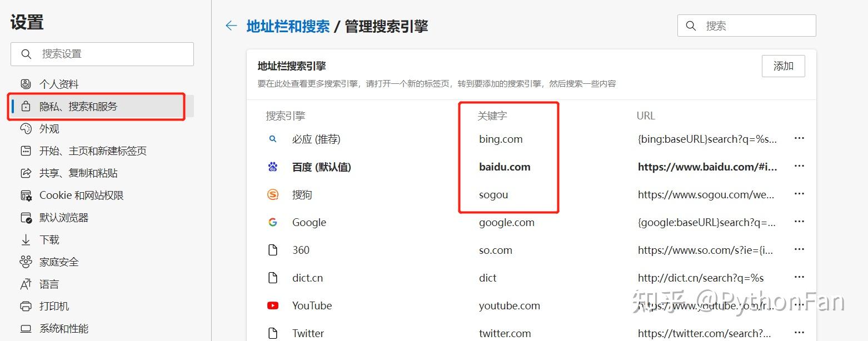
Task: Click the 打印机 printer icon in sidebar
Action: coord(26,306)
